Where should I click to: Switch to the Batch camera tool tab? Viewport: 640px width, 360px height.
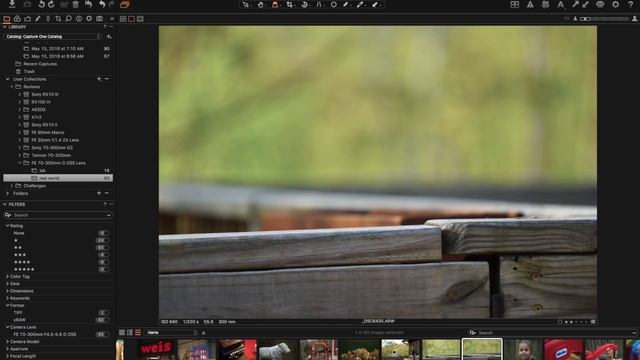click(99, 19)
